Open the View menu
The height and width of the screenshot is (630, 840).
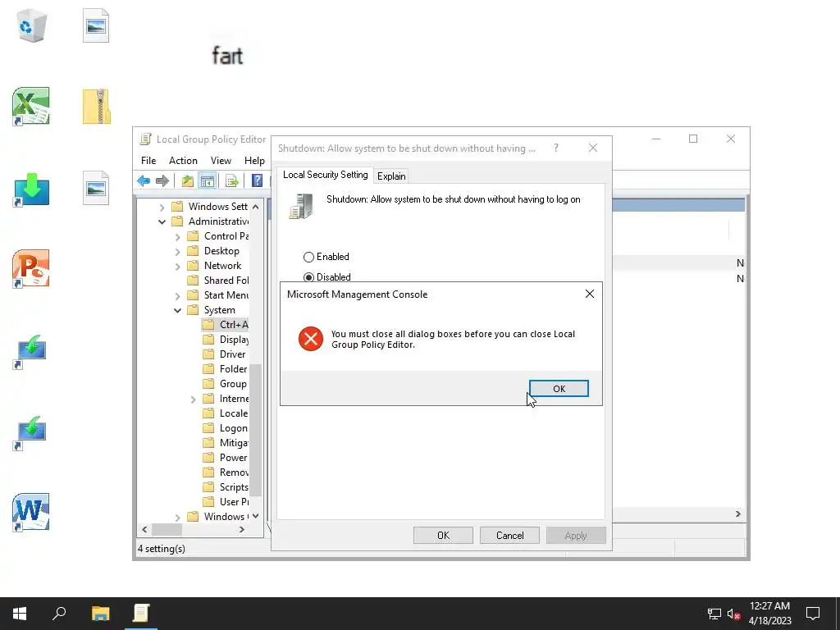[221, 161]
